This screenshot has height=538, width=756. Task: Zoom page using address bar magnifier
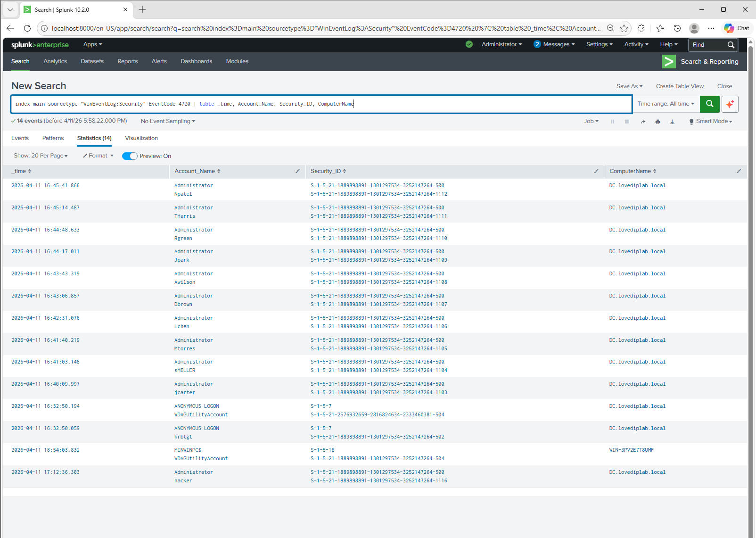(610, 28)
